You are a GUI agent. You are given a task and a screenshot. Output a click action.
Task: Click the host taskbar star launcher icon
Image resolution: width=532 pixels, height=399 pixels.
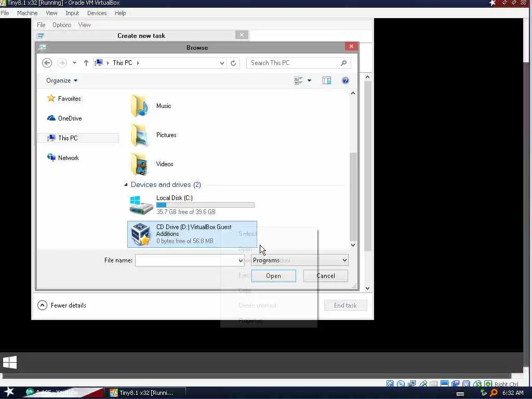[x=9, y=392]
